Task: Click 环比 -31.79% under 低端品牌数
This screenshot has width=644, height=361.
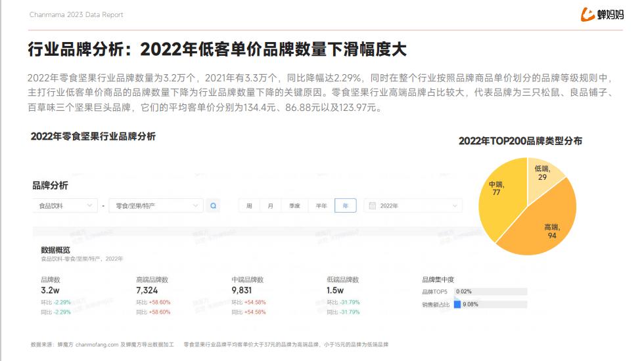Action: [x=343, y=303]
